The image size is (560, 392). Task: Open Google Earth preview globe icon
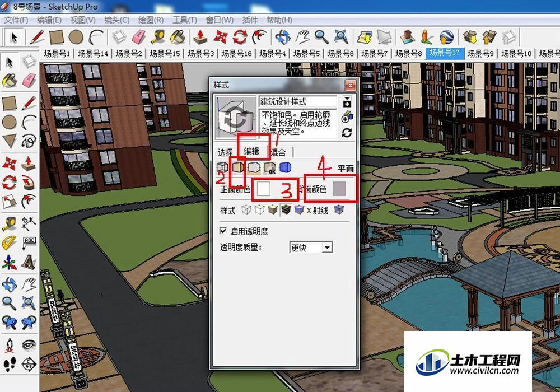[x=446, y=37]
